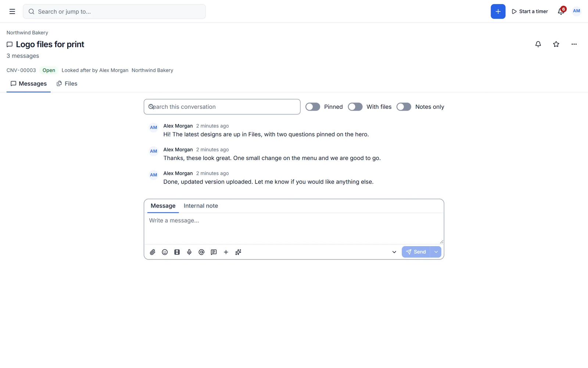Click message starting 'Hi! The latest designs'
Image resolution: width=588 pixels, height=368 pixels.
[266, 134]
